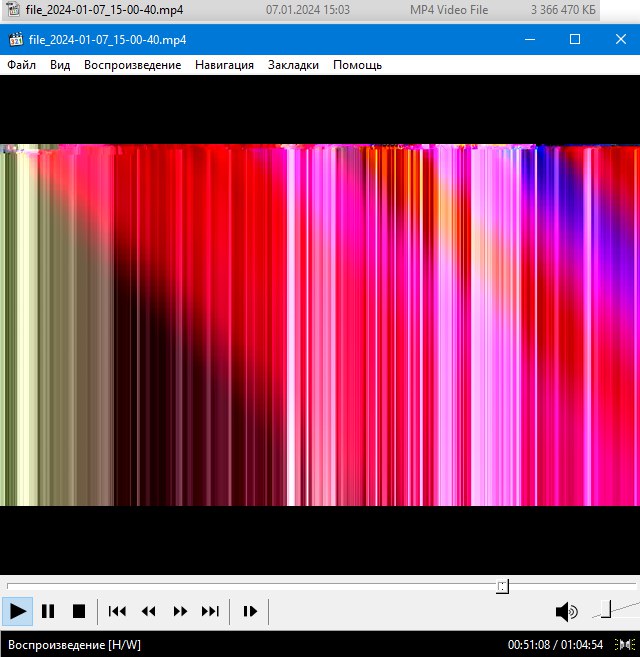
Task: Open the Воспроизведение menu
Action: (x=132, y=65)
